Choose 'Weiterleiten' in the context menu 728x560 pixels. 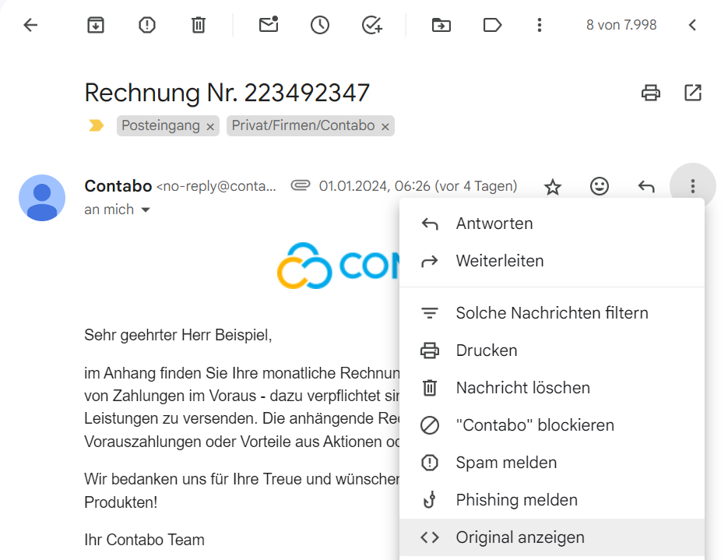500,261
